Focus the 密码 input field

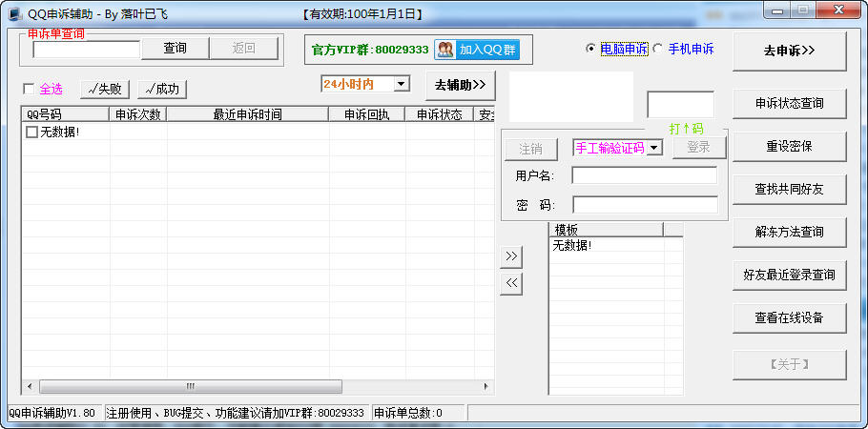pos(645,204)
